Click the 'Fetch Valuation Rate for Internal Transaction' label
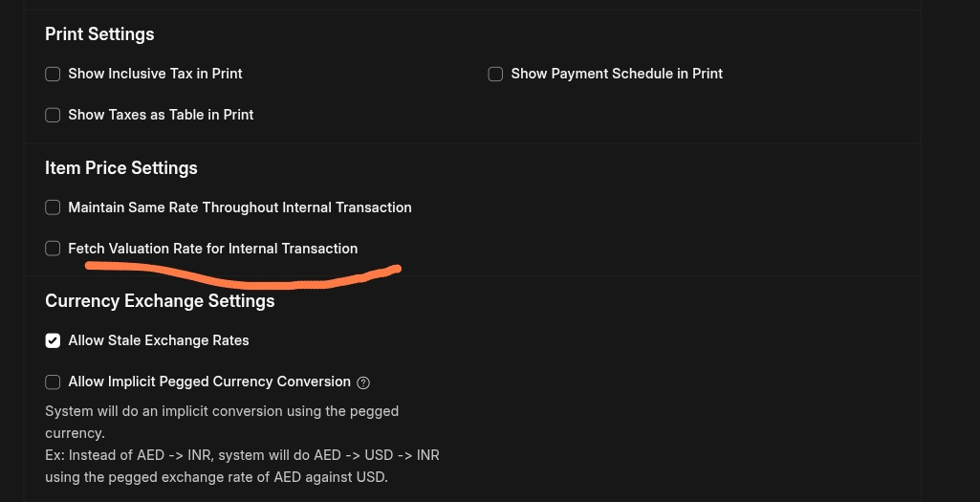Image resolution: width=980 pixels, height=502 pixels. (x=213, y=249)
